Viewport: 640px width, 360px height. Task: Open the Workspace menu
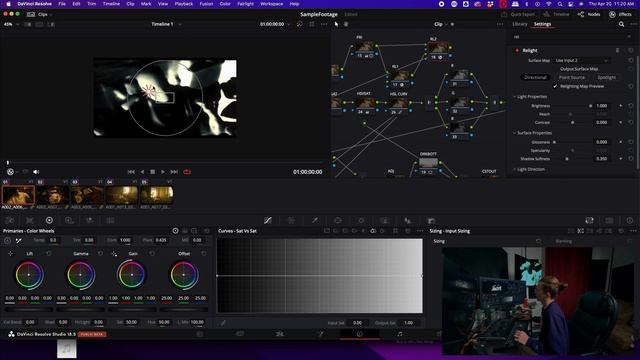click(271, 4)
